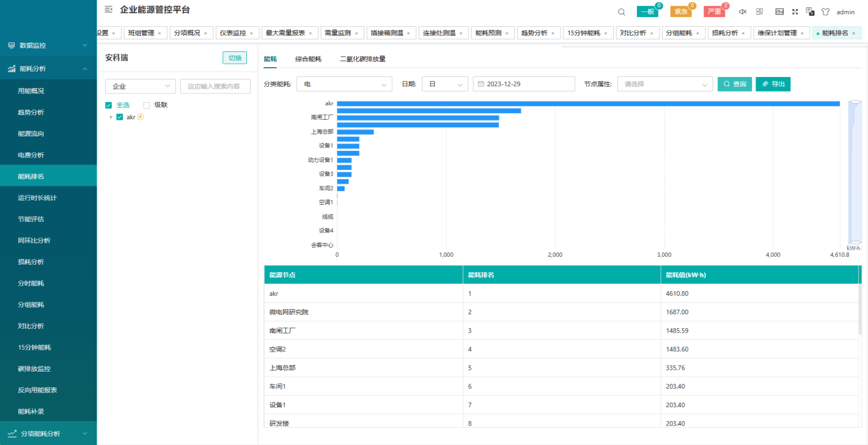868x445 pixels.
Task: Open the 节点属性 请选择 dropdown
Action: 665,84
